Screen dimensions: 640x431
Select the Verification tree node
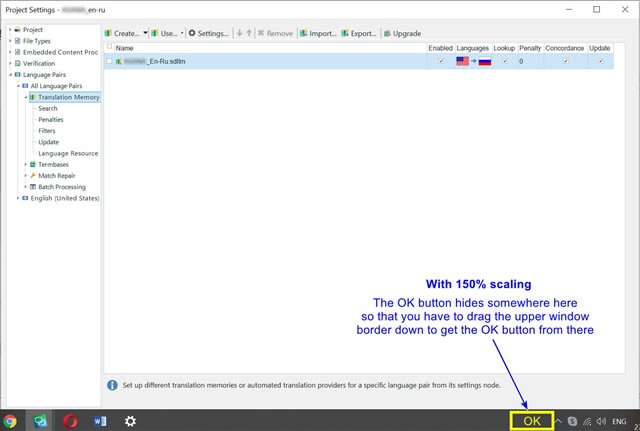[x=39, y=63]
